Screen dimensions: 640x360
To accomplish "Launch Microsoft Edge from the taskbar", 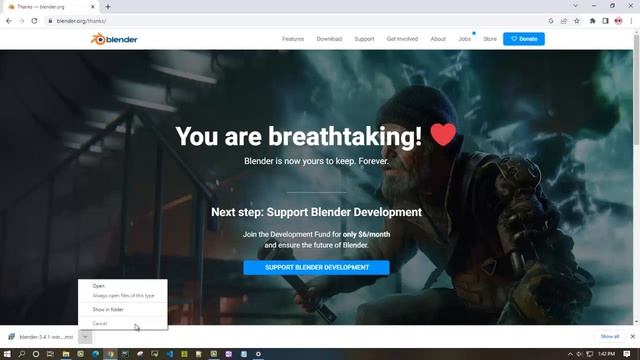I will (96, 354).
